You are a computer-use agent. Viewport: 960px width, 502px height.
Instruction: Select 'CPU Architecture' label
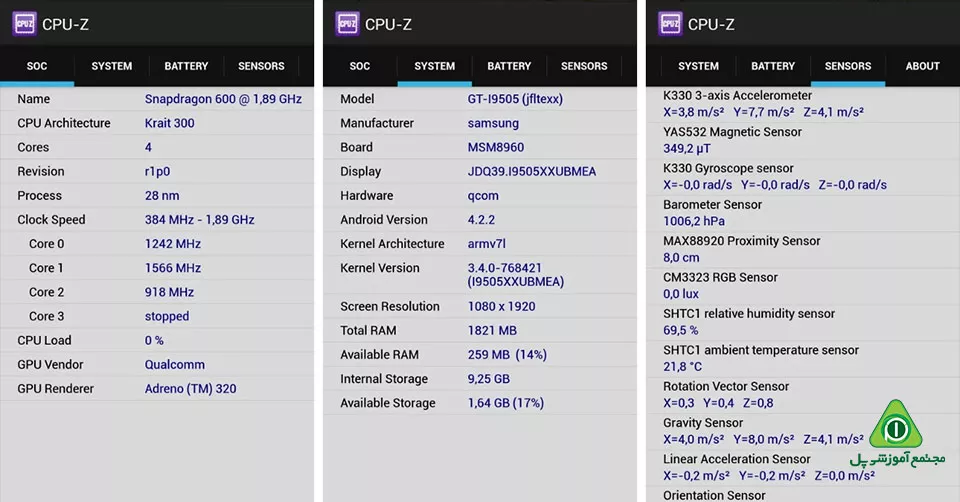(64, 123)
